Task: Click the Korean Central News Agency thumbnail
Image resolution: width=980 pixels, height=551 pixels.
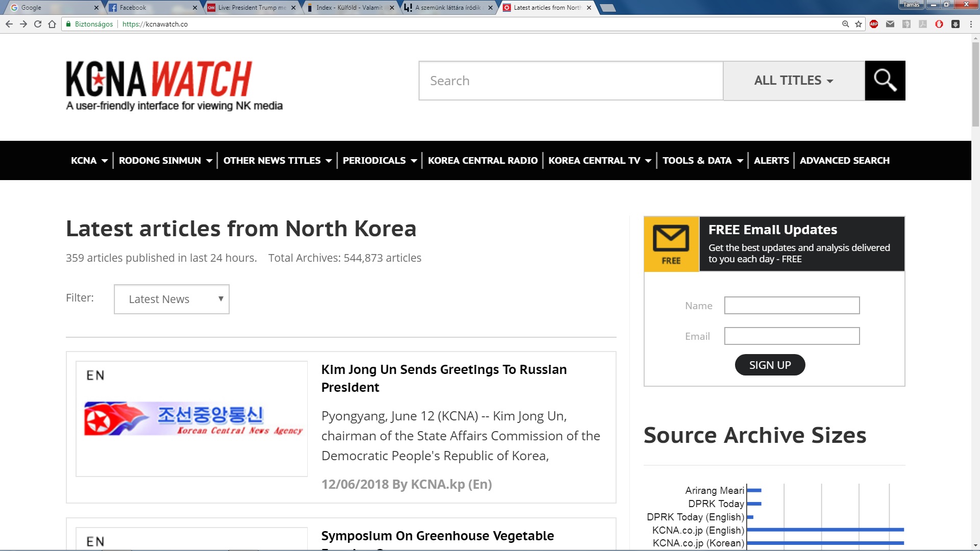Action: (x=192, y=419)
